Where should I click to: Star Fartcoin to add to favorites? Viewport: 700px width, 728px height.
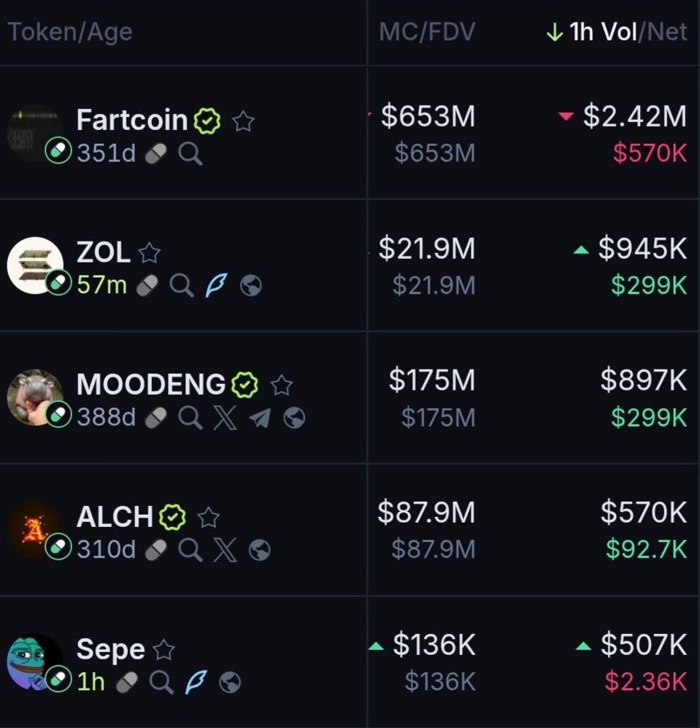tap(244, 121)
